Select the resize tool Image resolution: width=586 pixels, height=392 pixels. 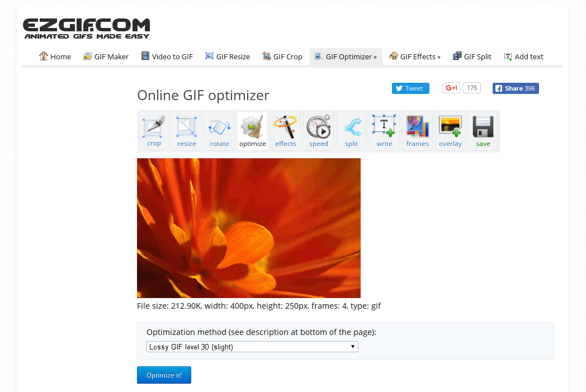coord(186,130)
